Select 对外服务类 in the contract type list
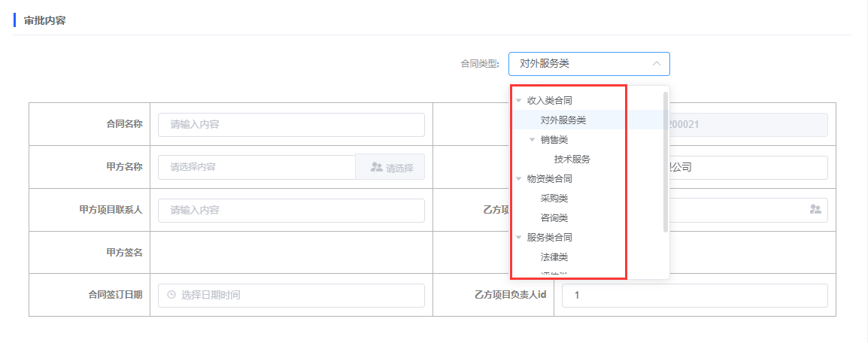This screenshot has height=343, width=868. click(x=563, y=120)
